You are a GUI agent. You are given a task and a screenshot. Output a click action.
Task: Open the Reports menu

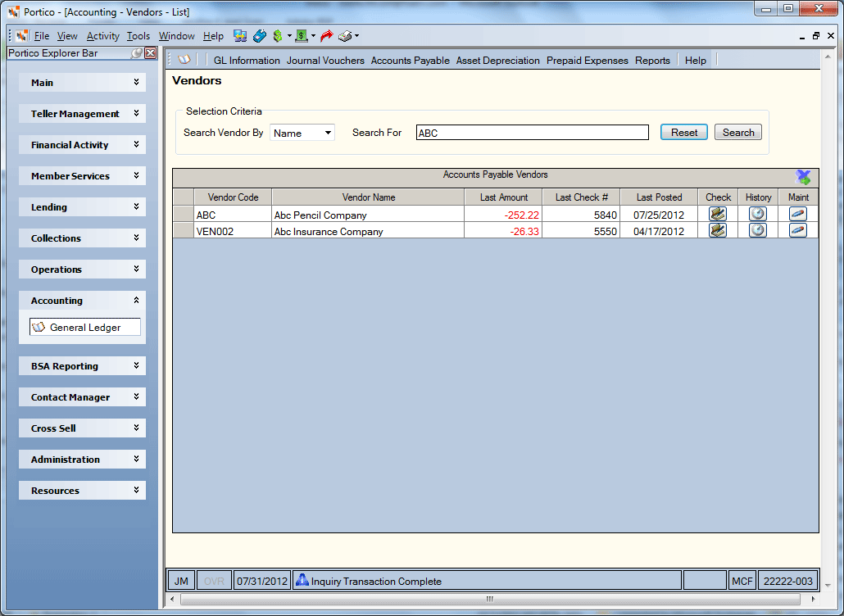tap(652, 61)
